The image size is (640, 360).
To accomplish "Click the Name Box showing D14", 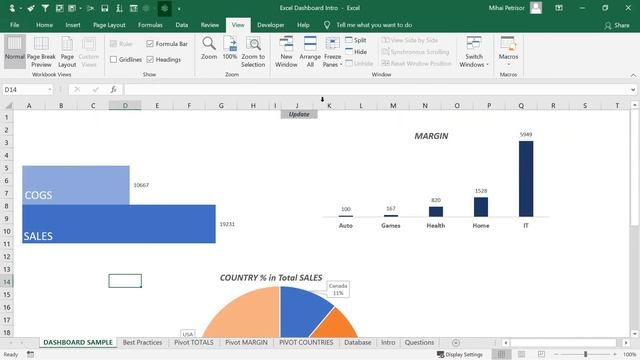I will (x=24, y=89).
